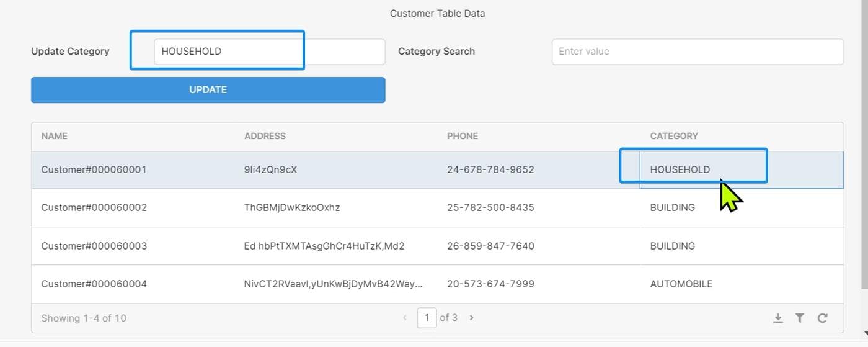This screenshot has width=868, height=347.
Task: Go to previous table page
Action: point(405,318)
